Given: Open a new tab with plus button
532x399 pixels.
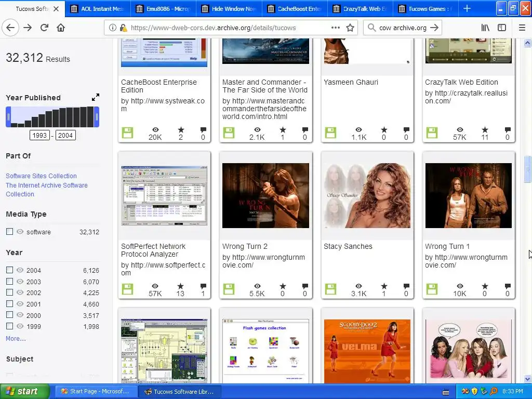Looking at the screenshot, I should [467, 9].
